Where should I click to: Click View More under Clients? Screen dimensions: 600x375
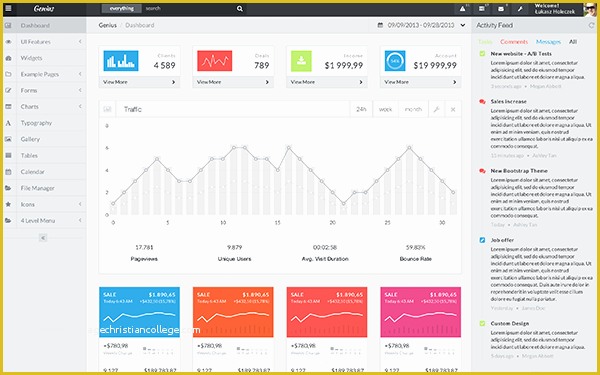point(139,82)
